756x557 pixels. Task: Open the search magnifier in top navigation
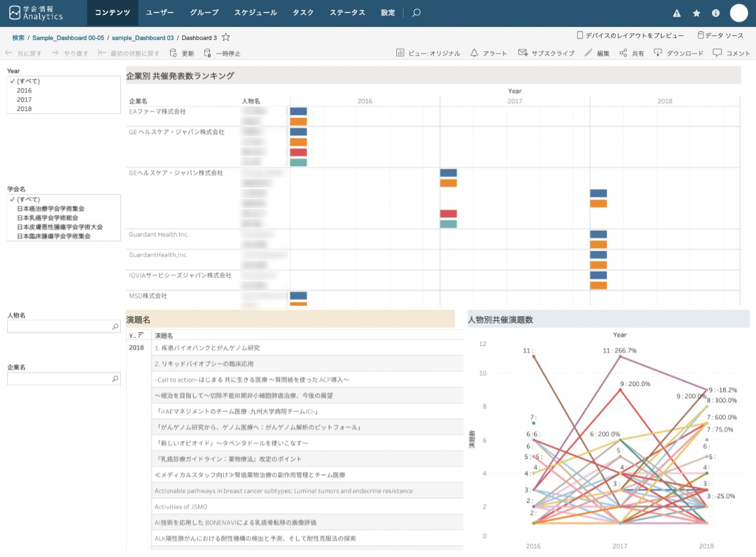point(417,13)
